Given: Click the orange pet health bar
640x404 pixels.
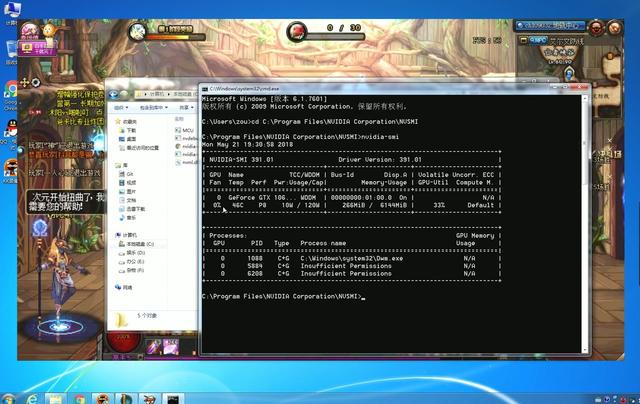Looking at the screenshot, I should point(175,38).
